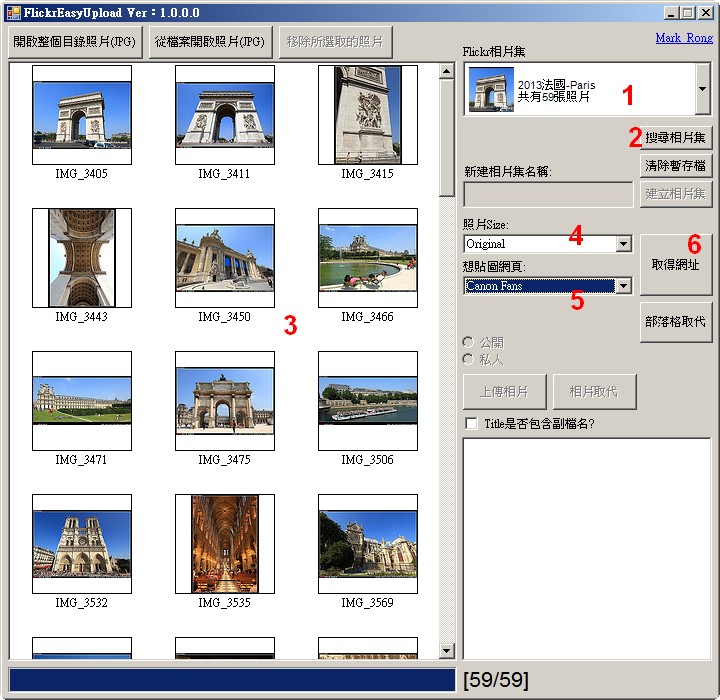
Task: Select the IMG_3506 photo thumbnail
Action: tap(368, 401)
